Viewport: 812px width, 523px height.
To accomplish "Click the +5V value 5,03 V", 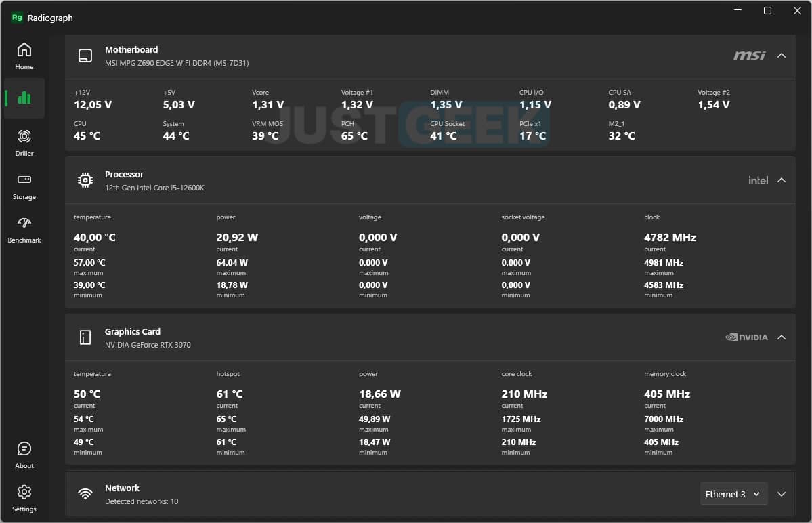I will pos(179,104).
